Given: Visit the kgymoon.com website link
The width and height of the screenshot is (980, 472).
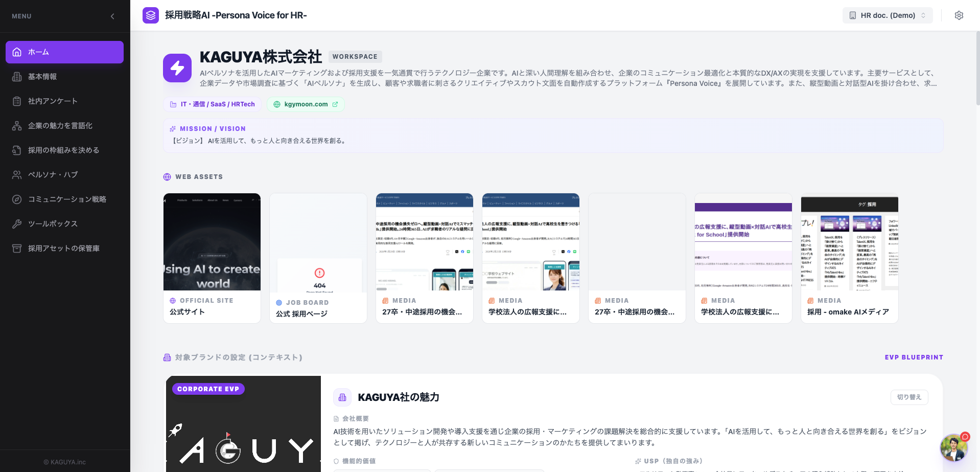Looking at the screenshot, I should click(306, 104).
